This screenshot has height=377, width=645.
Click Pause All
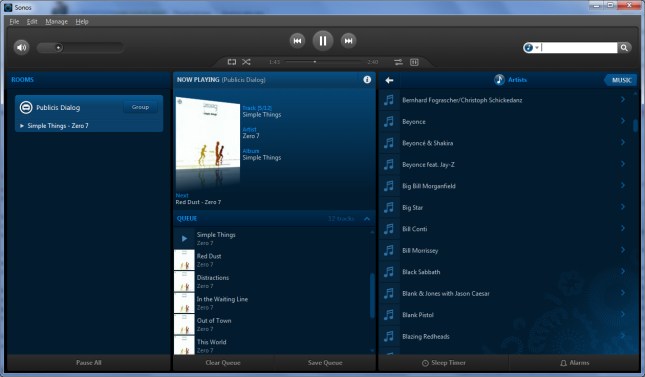88,363
